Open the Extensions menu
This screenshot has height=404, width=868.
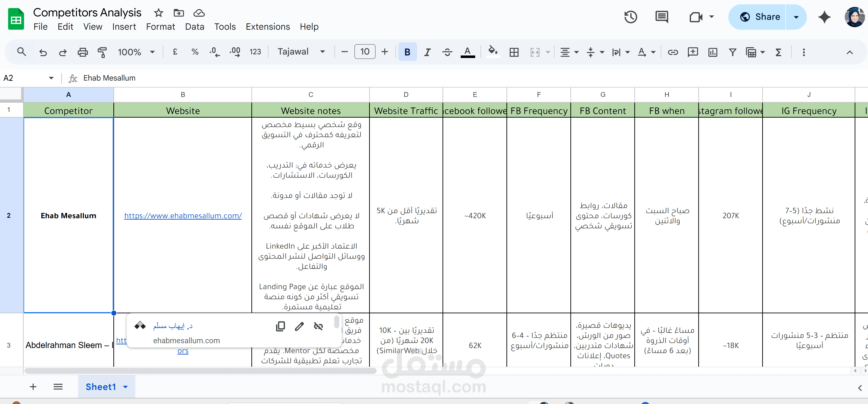pyautogui.click(x=267, y=27)
